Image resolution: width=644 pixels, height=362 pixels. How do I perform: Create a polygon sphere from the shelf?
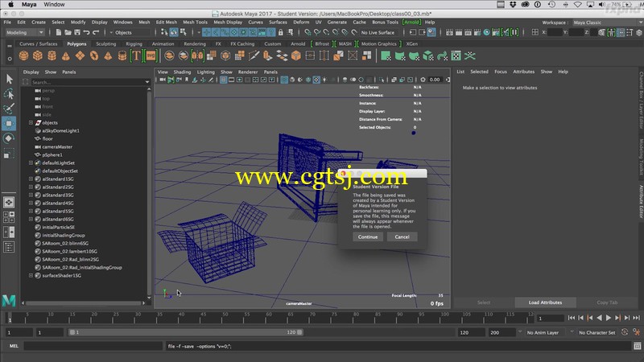point(24,56)
